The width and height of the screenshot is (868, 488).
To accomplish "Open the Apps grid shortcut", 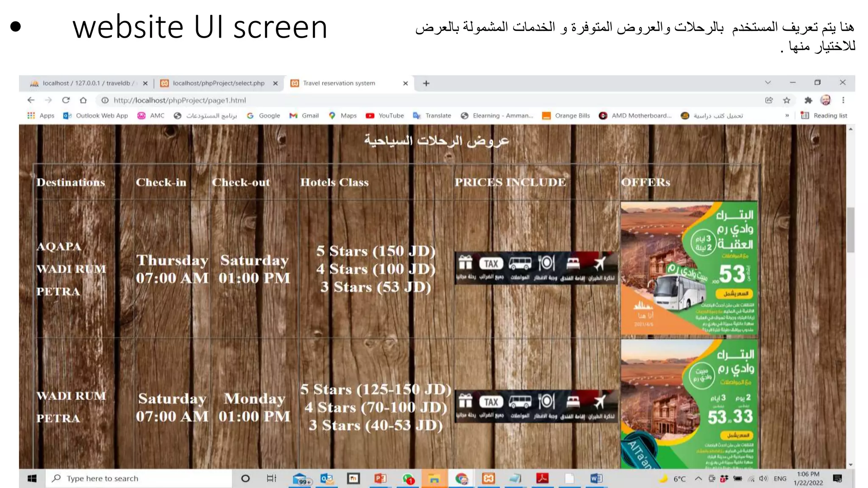I will (41, 116).
